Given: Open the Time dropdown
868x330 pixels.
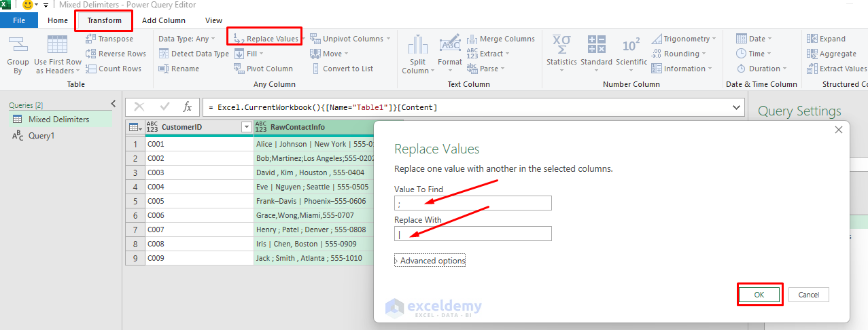Looking at the screenshot, I should pos(754,54).
